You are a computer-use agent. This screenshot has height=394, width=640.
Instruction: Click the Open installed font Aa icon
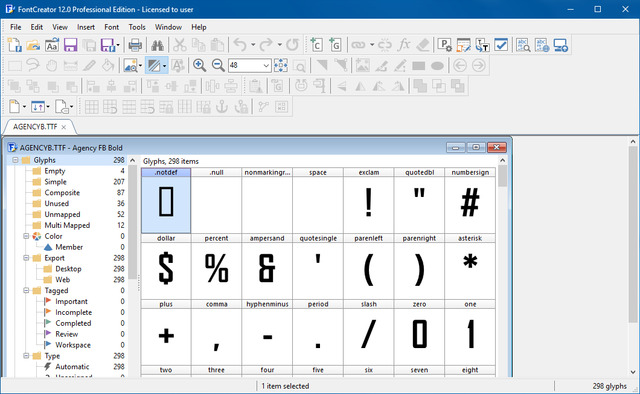[52, 45]
